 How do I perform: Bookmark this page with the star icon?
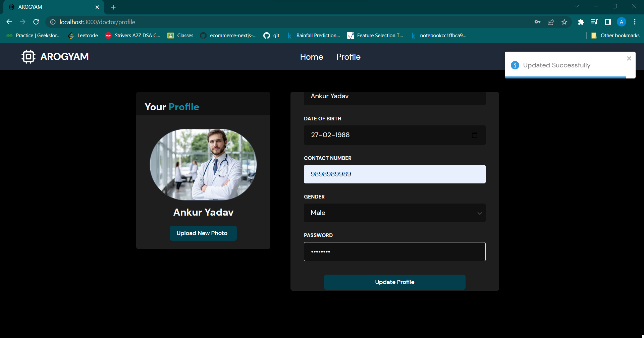click(564, 22)
